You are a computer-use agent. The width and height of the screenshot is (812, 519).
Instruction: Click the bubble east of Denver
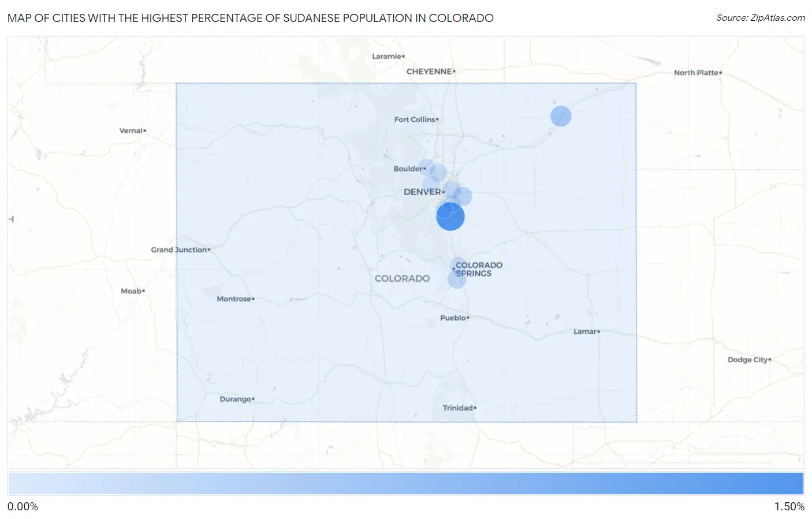pos(462,196)
